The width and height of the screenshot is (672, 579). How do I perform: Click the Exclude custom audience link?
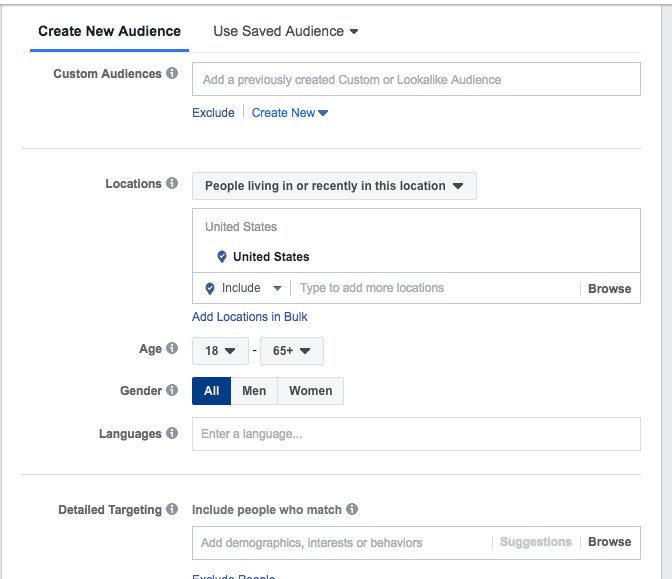[x=213, y=113]
